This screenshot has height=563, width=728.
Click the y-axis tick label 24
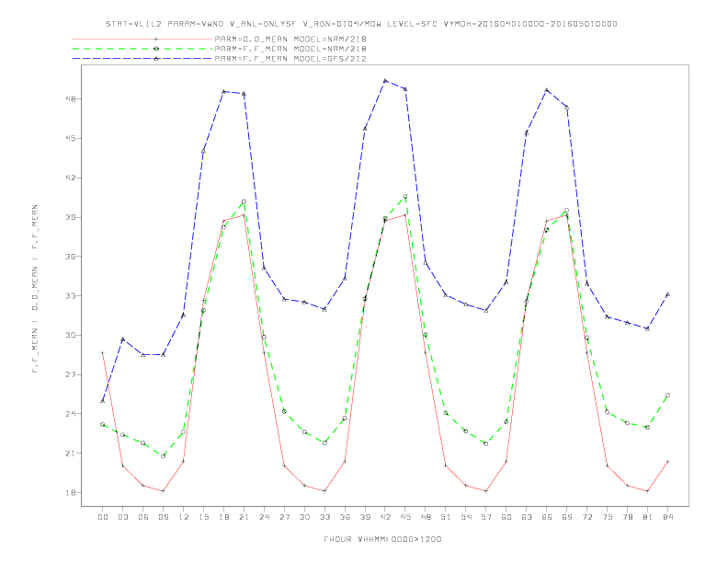pyautogui.click(x=70, y=414)
